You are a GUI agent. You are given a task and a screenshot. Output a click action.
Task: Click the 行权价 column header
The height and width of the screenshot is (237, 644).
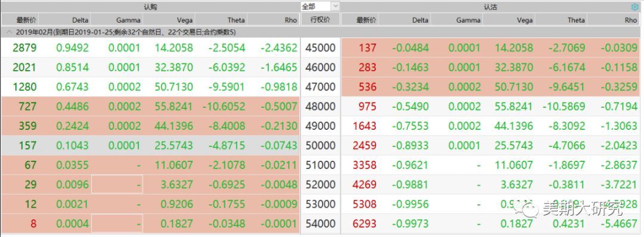tap(320, 20)
